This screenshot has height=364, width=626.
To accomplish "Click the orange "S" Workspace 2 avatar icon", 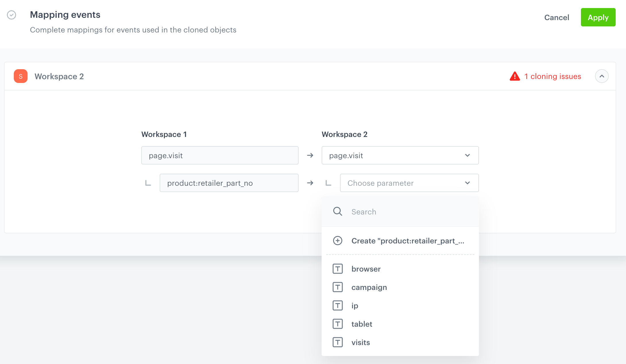I will (20, 76).
